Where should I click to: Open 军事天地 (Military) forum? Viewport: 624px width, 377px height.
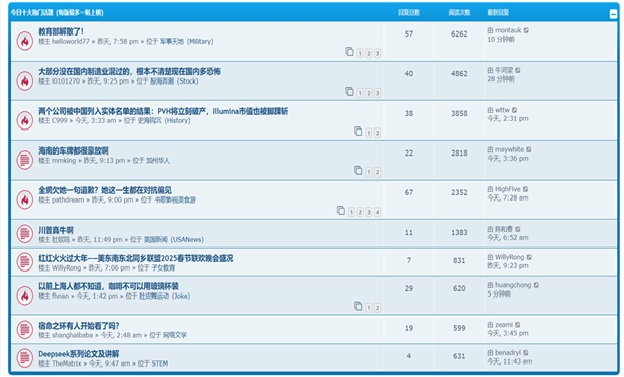point(186,41)
